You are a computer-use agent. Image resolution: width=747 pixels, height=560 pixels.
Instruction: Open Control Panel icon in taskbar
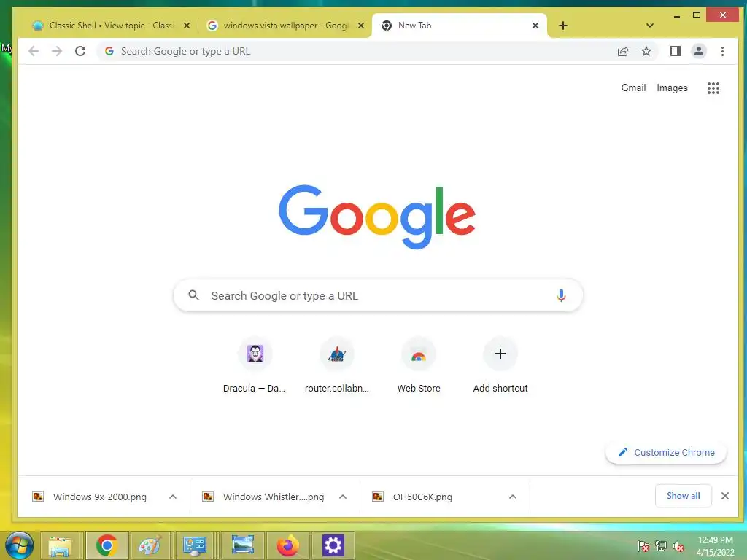click(x=194, y=545)
